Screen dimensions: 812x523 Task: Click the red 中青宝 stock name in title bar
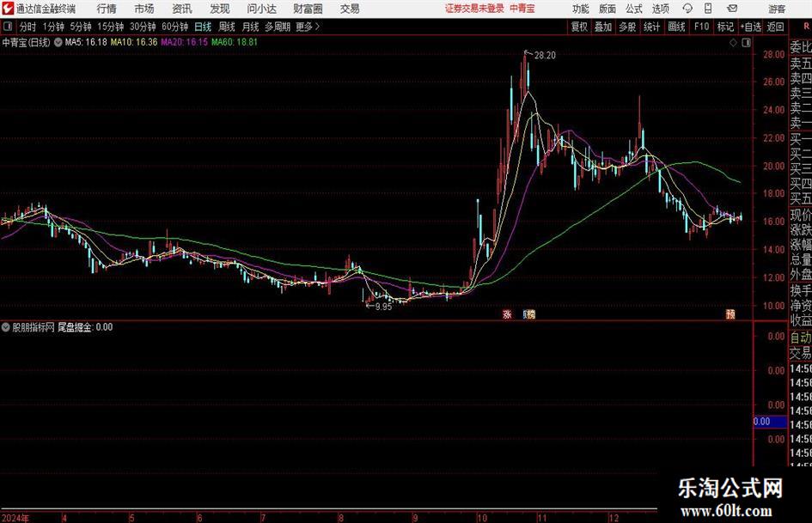coord(522,9)
